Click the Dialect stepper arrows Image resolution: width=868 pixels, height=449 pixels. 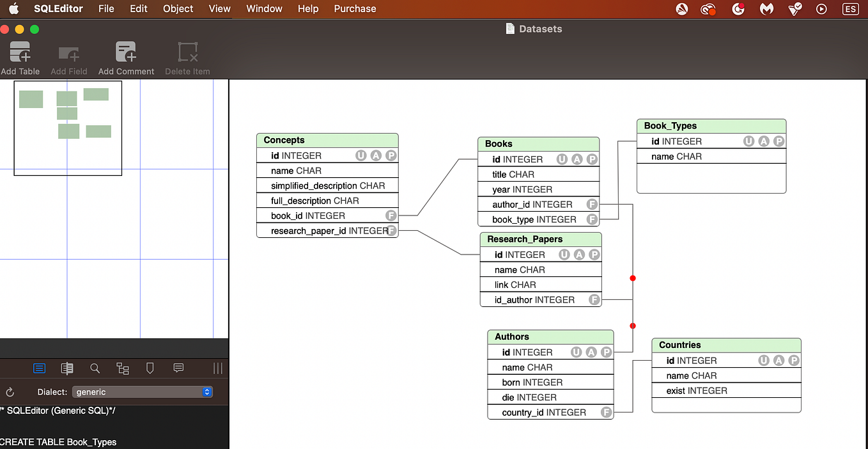206,392
